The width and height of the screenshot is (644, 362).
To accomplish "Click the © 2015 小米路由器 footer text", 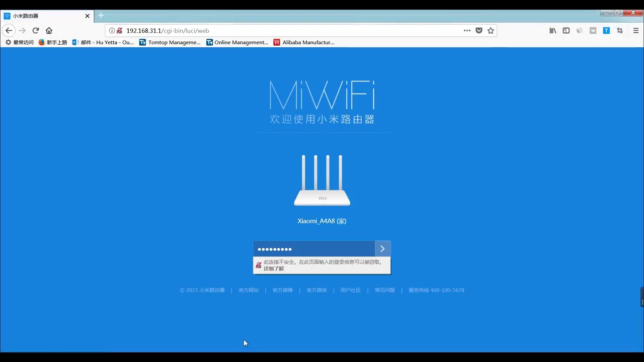I will [x=202, y=291].
